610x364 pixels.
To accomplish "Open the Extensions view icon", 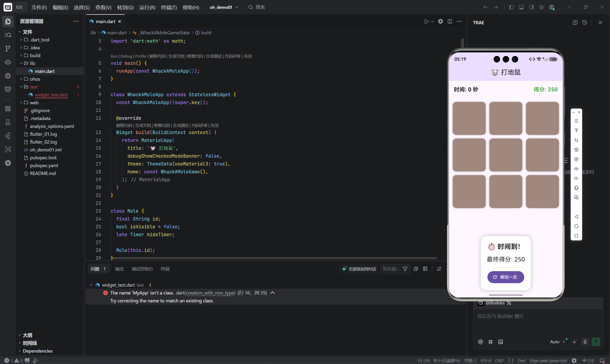I will pos(8,109).
